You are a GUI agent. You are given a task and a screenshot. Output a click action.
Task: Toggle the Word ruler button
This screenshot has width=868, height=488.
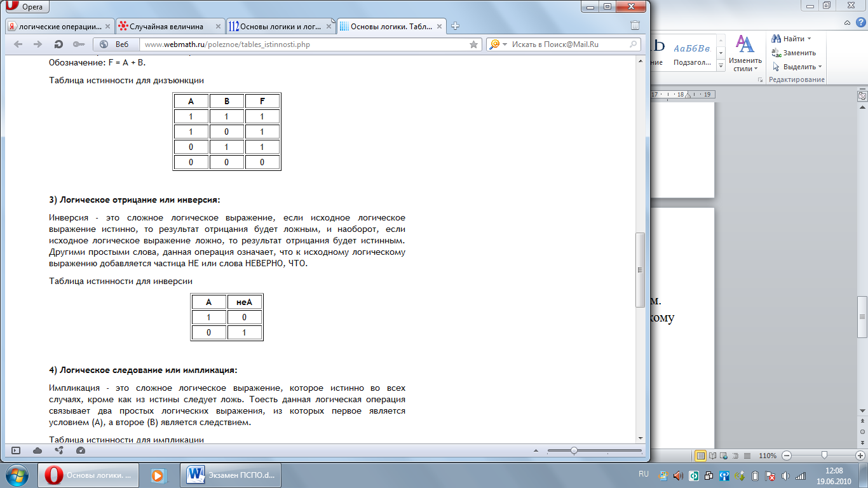862,96
